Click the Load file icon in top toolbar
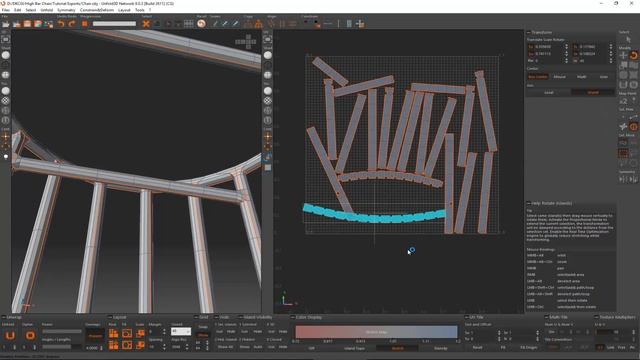640x360 pixels. tap(6, 24)
